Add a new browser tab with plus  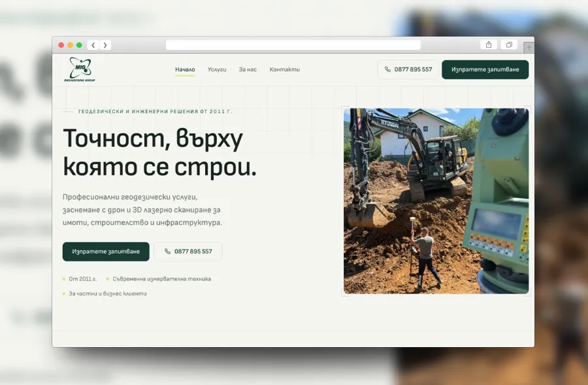529,47
